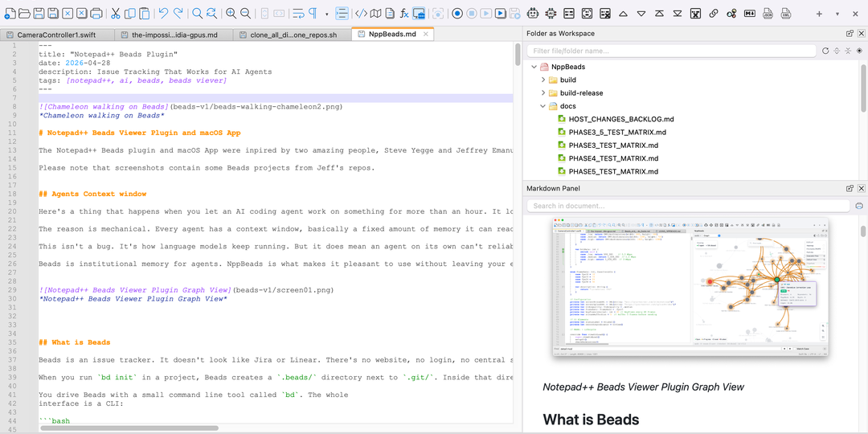Click the AI chip plugin icon
Viewport: 868px width, 434px height.
551,14
